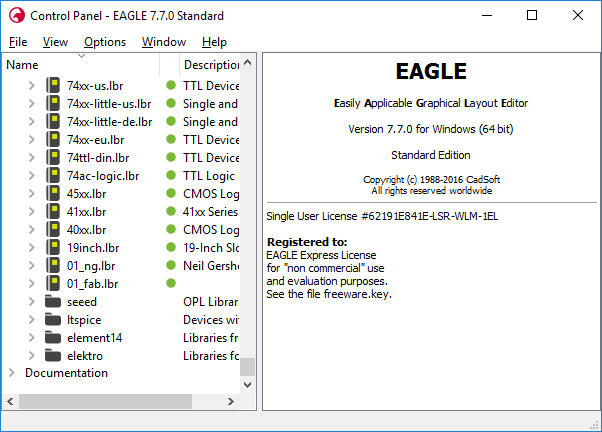This screenshot has height=432, width=602.
Task: Click the 74xx-little-us.lbr library book icon
Action: point(53,103)
